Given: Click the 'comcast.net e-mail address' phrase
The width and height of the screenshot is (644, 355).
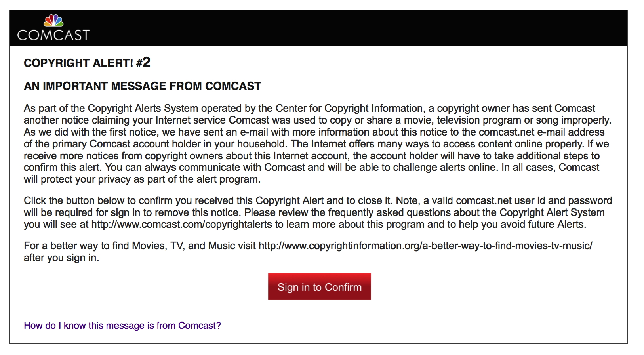Looking at the screenshot, I should coord(542,132).
